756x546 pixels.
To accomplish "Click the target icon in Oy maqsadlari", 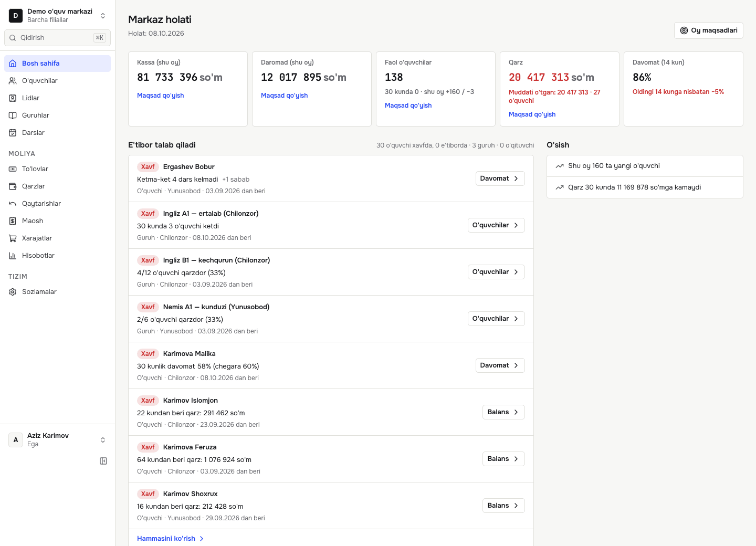I will click(684, 30).
